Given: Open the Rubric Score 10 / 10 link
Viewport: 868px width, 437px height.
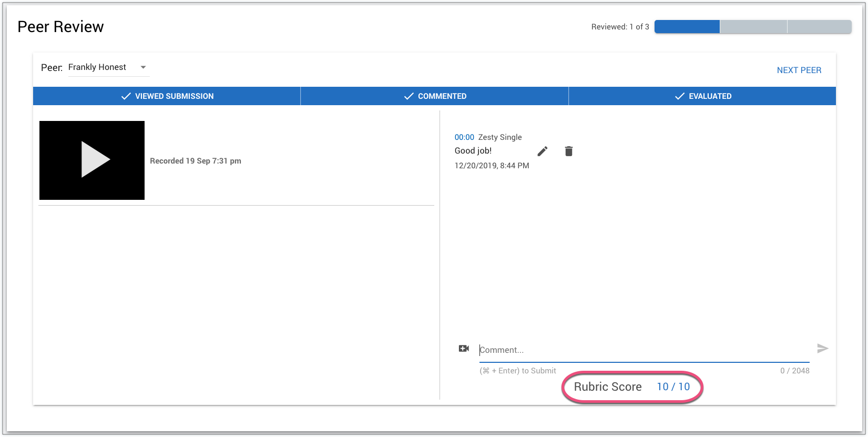Looking at the screenshot, I should pyautogui.click(x=673, y=387).
